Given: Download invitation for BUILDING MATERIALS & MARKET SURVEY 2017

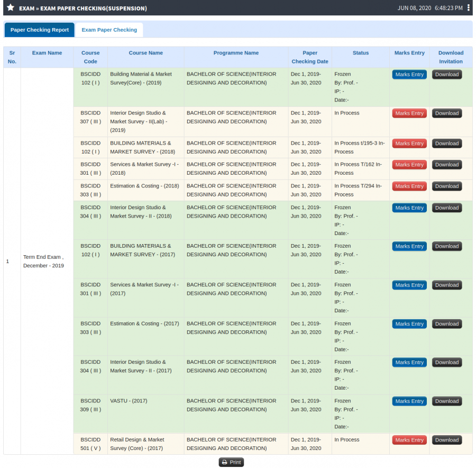Looking at the screenshot, I should (447, 247).
